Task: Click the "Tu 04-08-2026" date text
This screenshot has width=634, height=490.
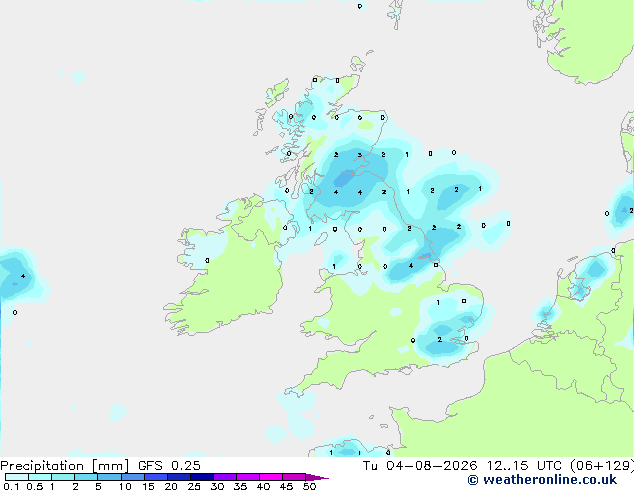Action: pos(420,466)
